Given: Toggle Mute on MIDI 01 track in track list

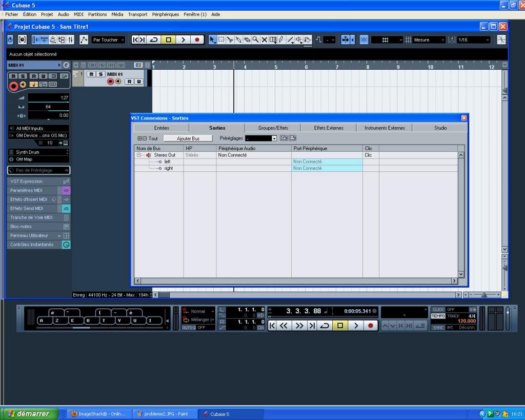Looking at the screenshot, I should [x=91, y=74].
